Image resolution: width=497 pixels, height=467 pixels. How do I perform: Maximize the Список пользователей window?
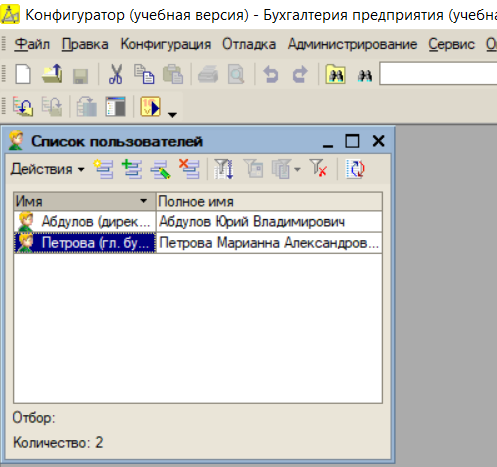coord(352,141)
